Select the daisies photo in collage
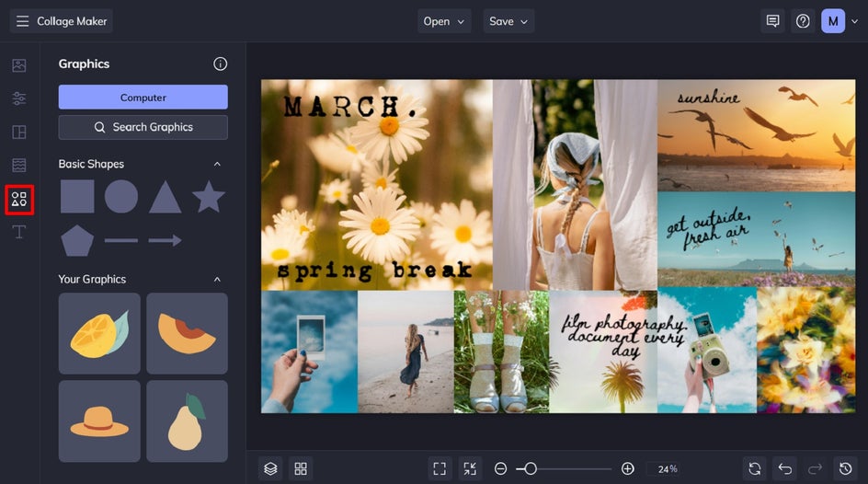This screenshot has height=484, width=868. (x=377, y=185)
